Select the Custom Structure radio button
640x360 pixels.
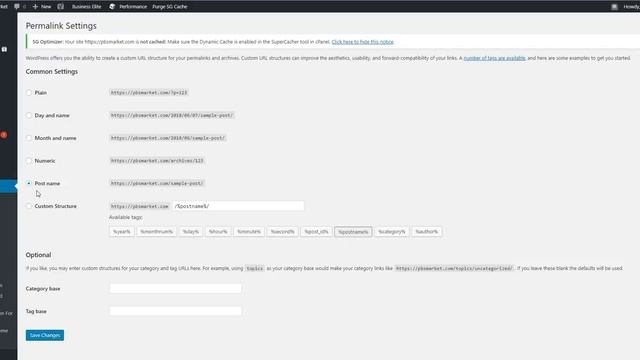pos(29,206)
